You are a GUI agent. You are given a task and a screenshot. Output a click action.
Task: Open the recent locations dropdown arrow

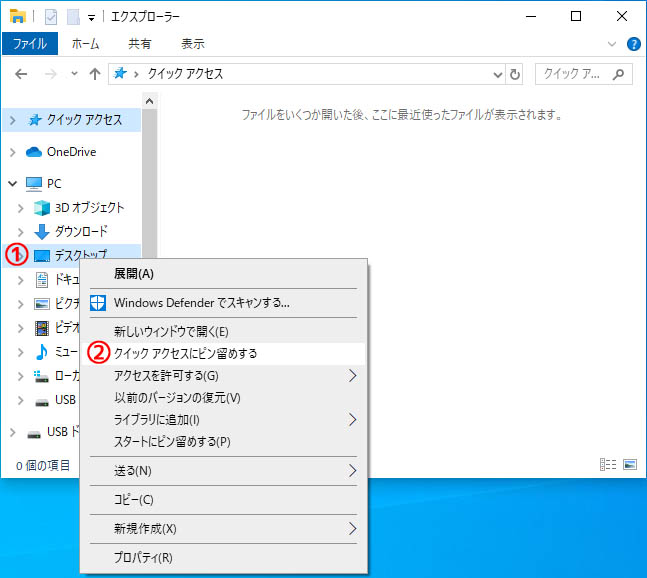click(74, 74)
